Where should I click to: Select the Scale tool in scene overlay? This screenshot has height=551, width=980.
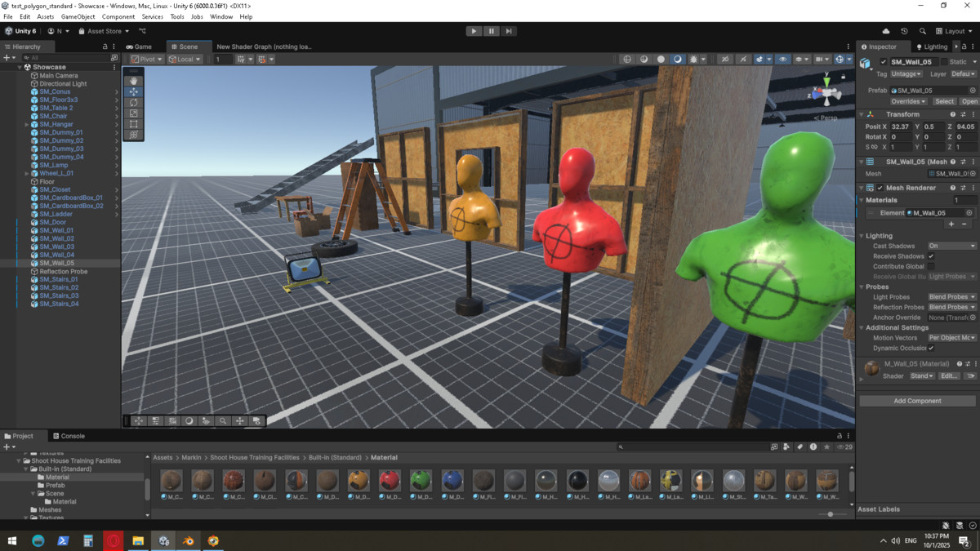134,113
